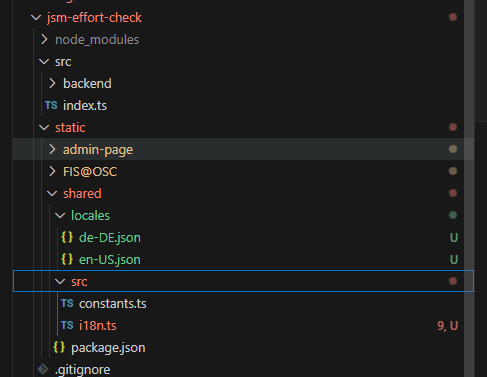
Task: Open the en-US.json file
Action: point(110,260)
